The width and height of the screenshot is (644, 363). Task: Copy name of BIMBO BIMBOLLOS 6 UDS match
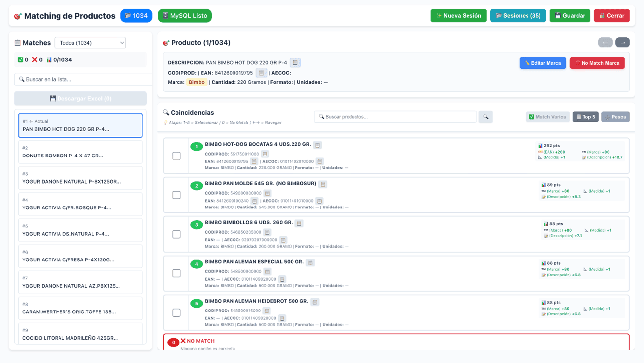299,223
